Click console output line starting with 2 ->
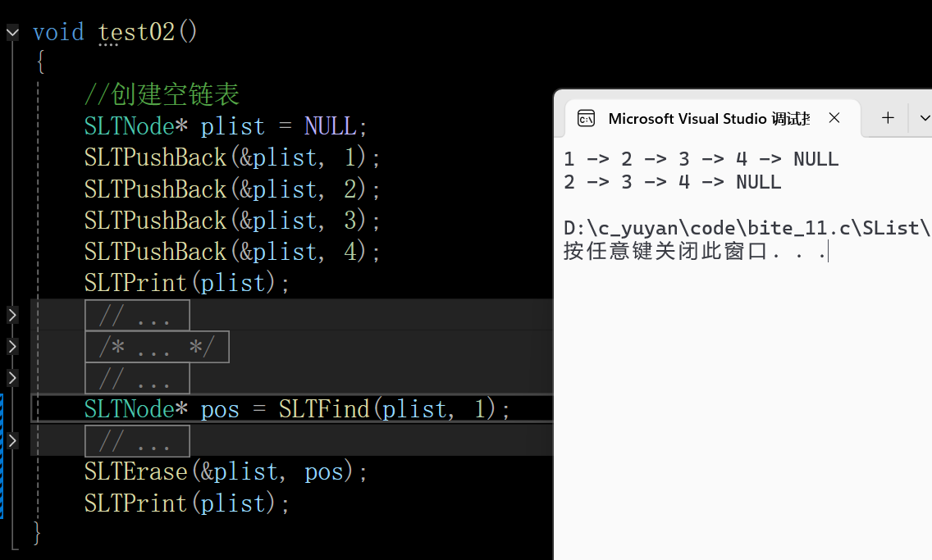 coord(672,182)
